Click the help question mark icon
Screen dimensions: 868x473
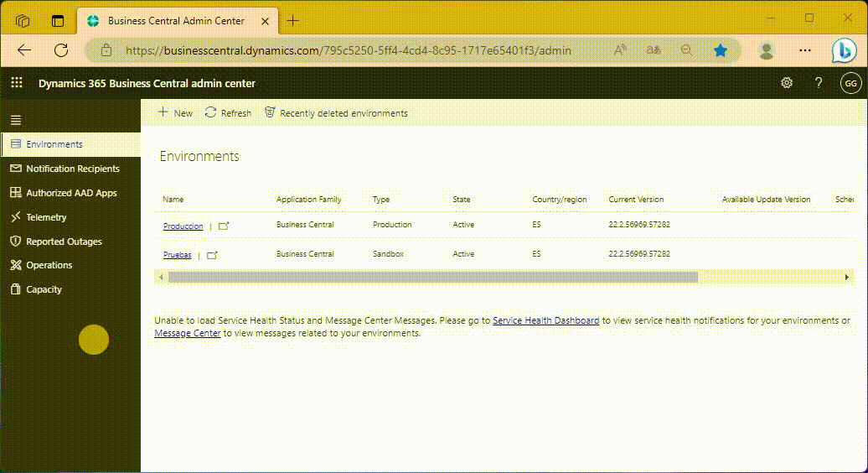(x=819, y=83)
